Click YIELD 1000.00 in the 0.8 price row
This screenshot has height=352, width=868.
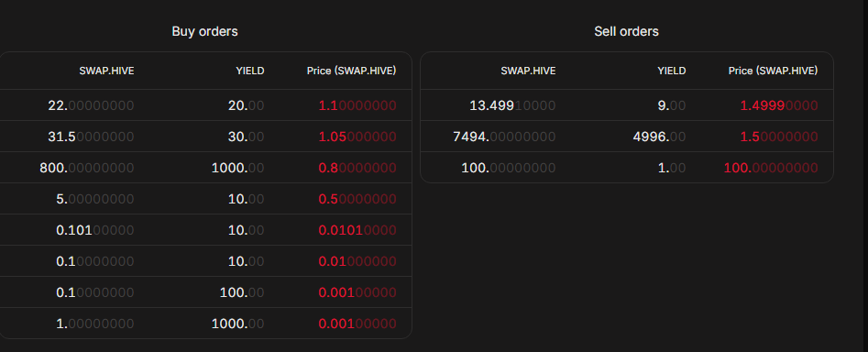pyautogui.click(x=238, y=168)
